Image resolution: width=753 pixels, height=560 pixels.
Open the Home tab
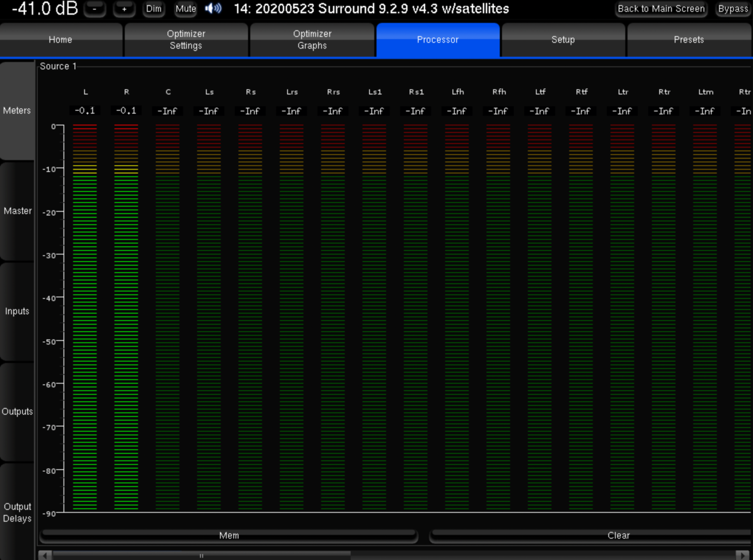coord(61,40)
